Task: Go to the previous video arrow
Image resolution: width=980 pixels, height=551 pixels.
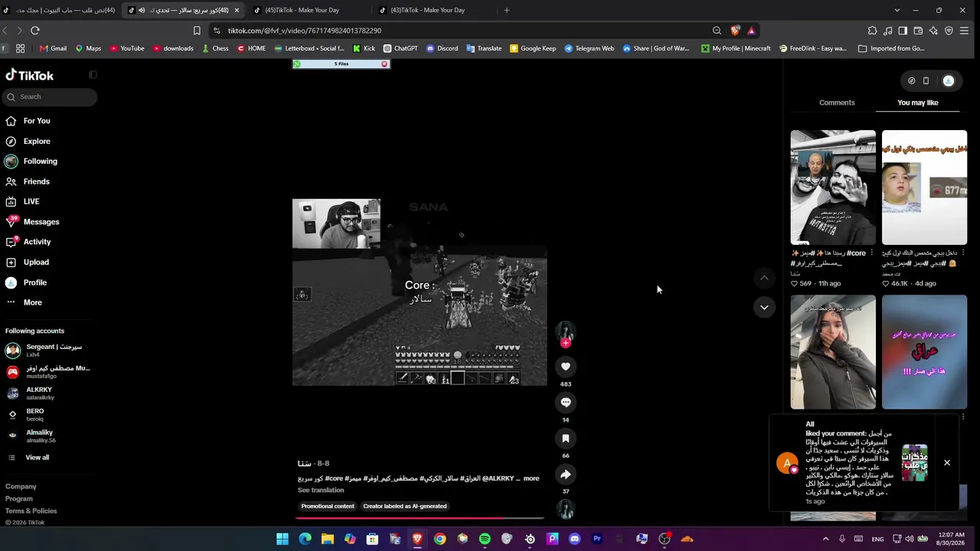Action: [764, 278]
